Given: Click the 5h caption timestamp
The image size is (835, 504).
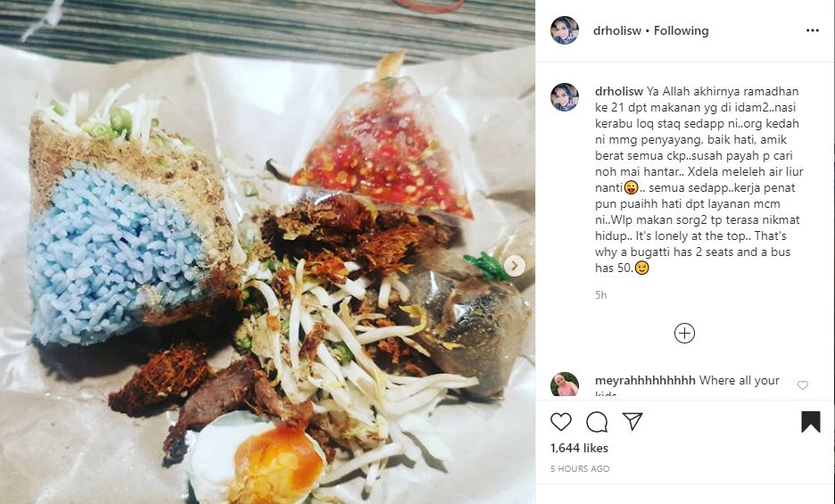Looking at the screenshot, I should 600,295.
